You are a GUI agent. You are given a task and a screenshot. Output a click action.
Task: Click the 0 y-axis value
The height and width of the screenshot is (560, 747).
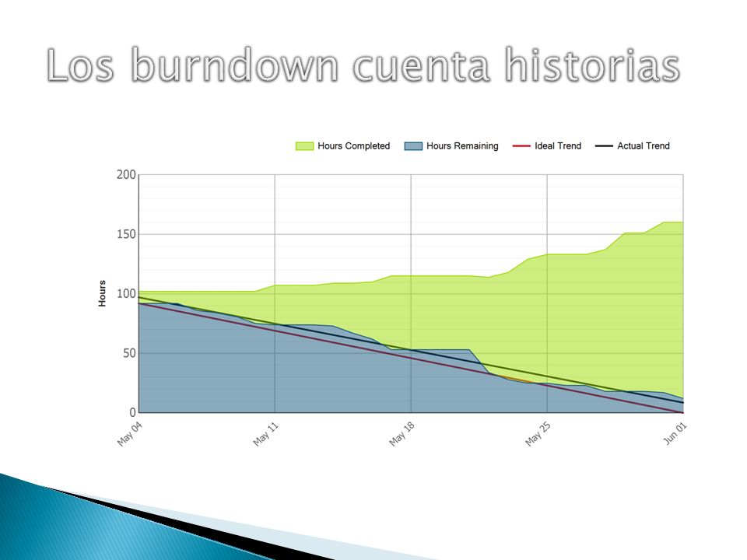133,412
